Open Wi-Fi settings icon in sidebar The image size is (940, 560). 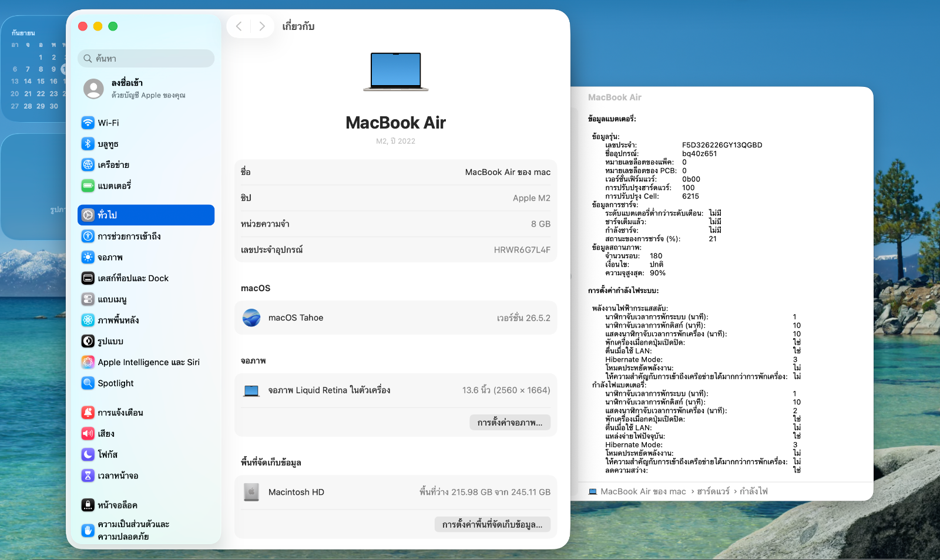tap(88, 123)
